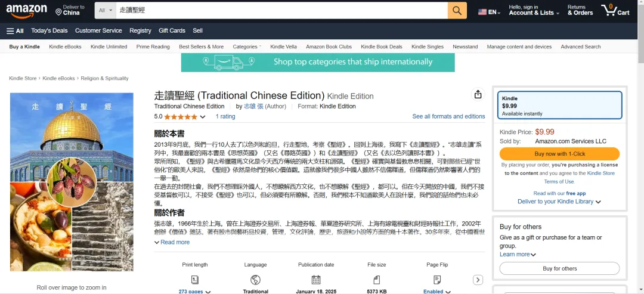Open Today's Deals
644x294 pixels.
49,31
